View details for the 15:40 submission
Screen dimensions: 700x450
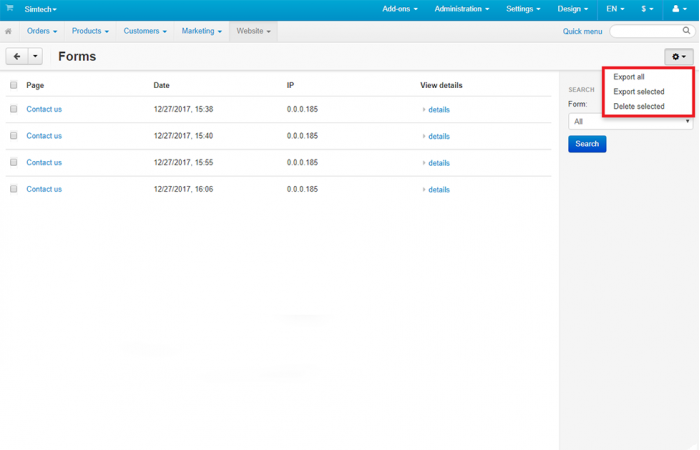[439, 137]
